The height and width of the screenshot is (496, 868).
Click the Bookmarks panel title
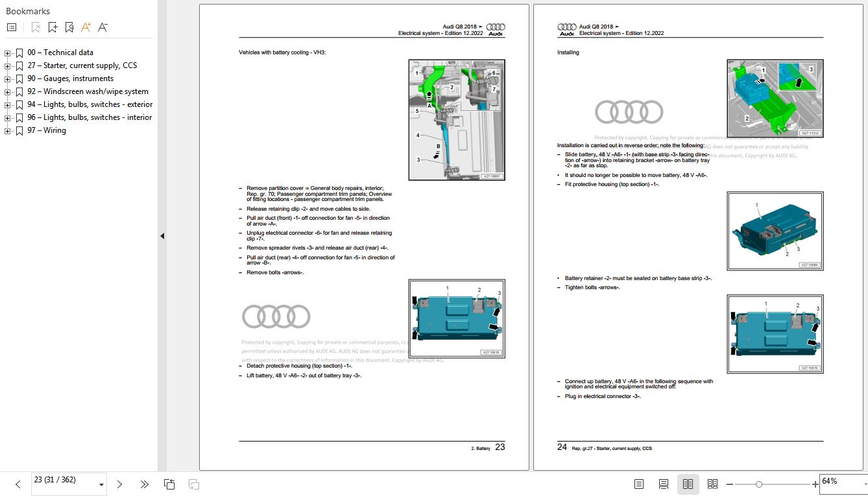tap(28, 11)
